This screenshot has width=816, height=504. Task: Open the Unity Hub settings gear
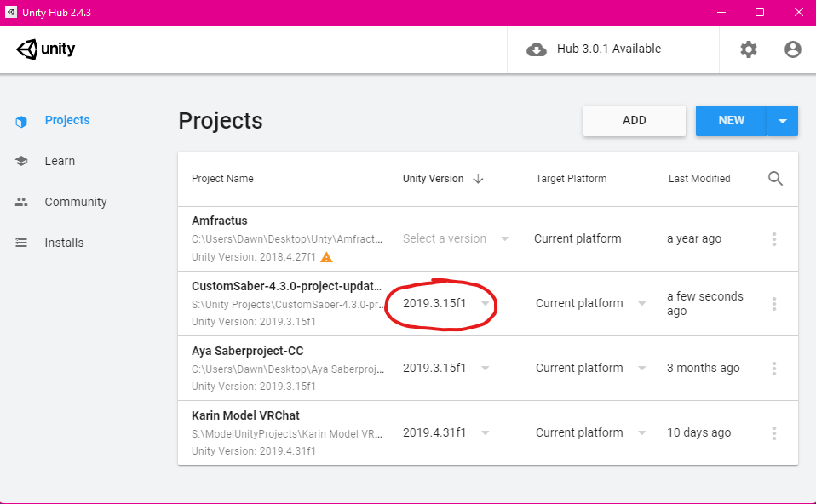[x=748, y=49]
